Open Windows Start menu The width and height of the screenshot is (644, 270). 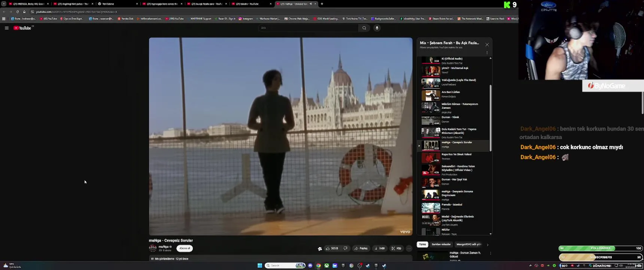(x=260, y=265)
